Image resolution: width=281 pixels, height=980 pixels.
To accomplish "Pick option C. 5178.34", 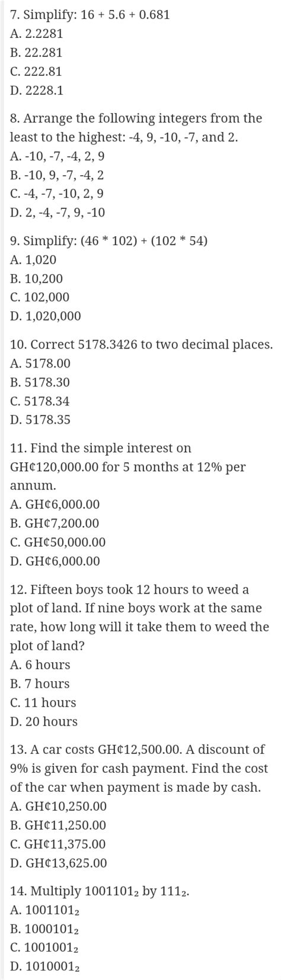I will [x=40, y=401].
